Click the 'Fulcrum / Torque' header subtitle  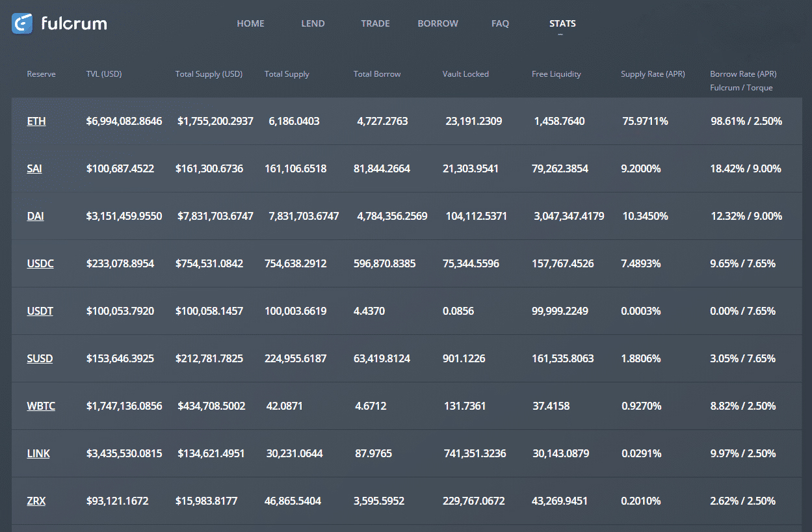[x=741, y=88]
